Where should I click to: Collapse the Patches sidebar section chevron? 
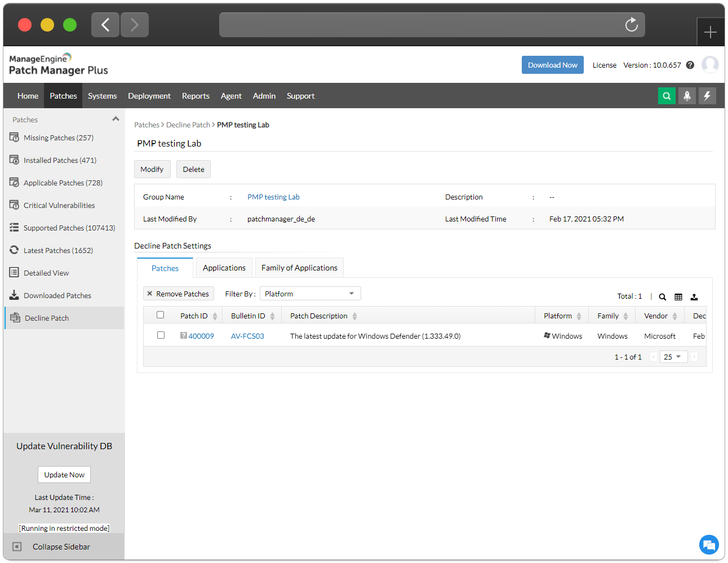(x=116, y=119)
